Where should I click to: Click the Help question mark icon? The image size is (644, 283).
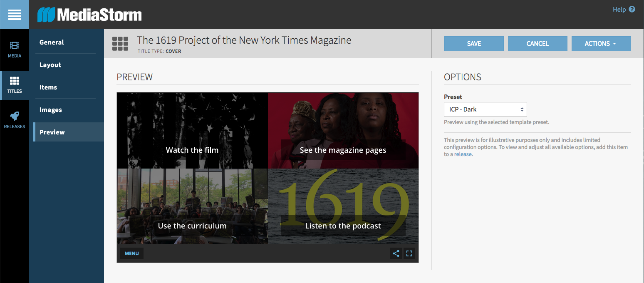tap(632, 9)
